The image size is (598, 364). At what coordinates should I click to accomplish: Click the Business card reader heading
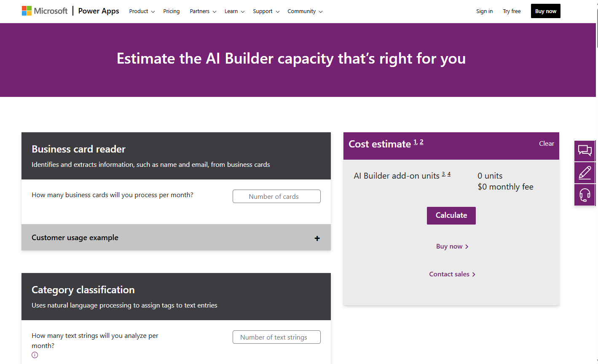click(x=78, y=149)
